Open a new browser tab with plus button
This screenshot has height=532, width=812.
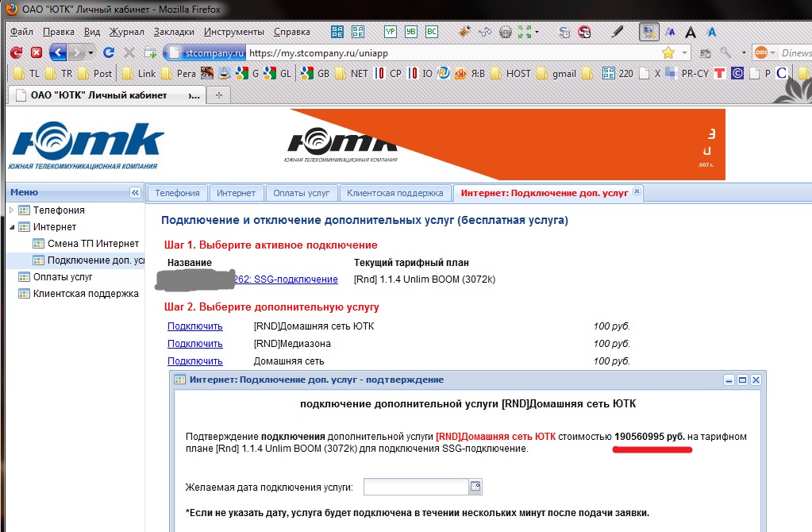[x=219, y=95]
